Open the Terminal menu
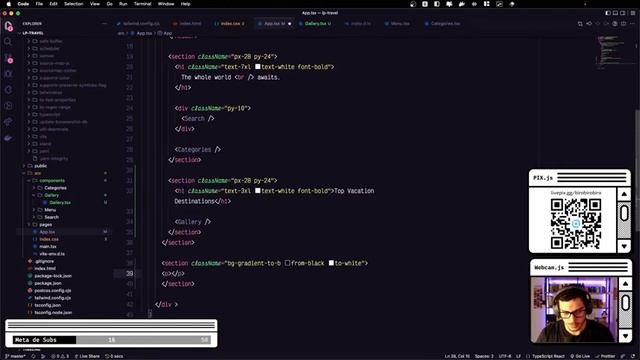 (142, 4)
